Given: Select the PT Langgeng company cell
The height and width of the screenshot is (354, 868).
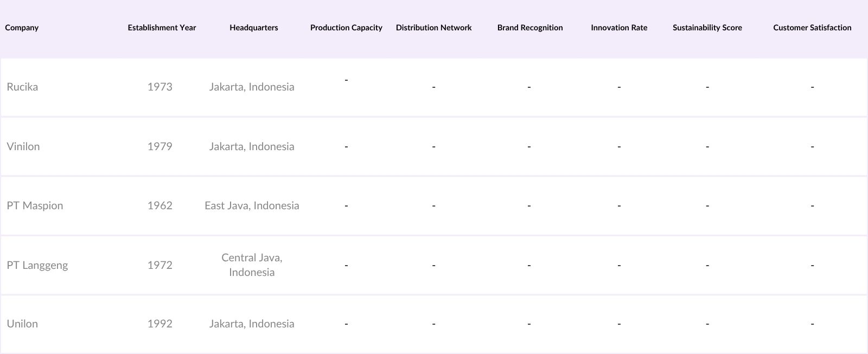Looking at the screenshot, I should (37, 265).
